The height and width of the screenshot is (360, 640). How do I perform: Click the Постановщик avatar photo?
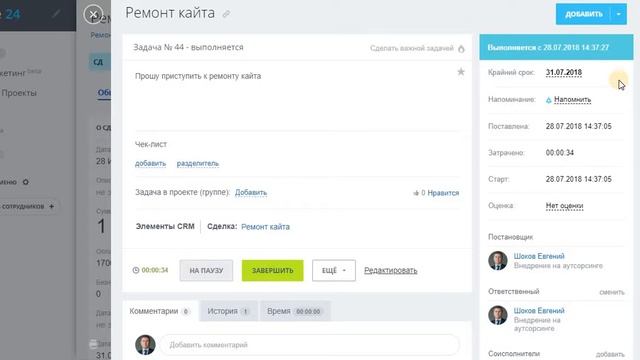(x=498, y=261)
